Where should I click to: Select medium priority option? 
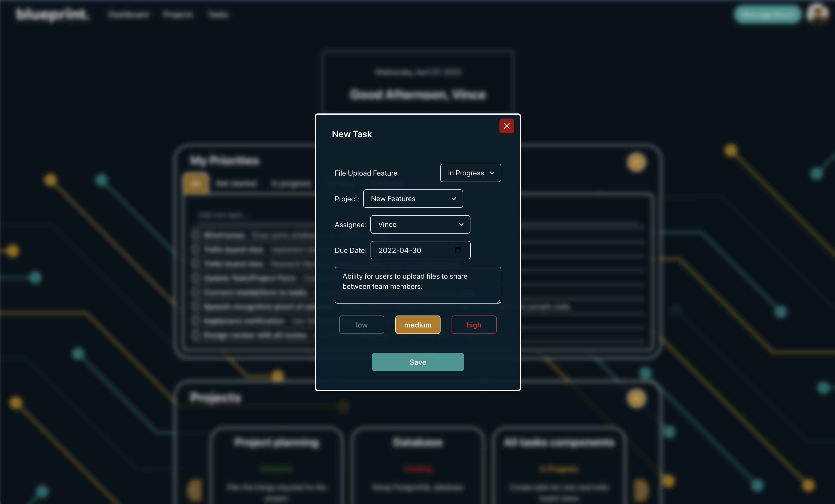pyautogui.click(x=417, y=325)
